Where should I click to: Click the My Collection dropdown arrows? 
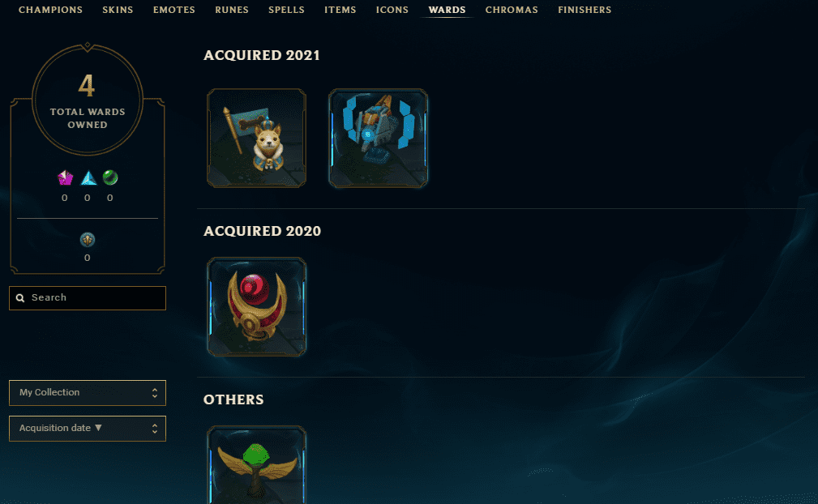click(x=154, y=393)
